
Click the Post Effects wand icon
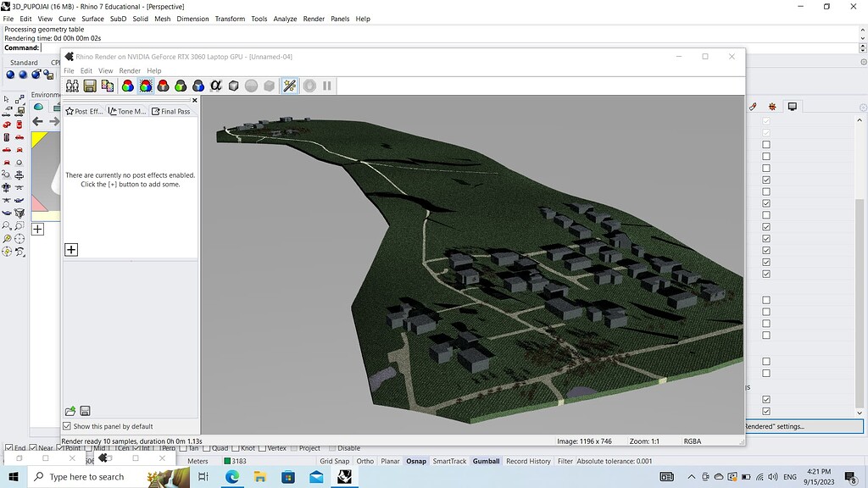point(287,85)
